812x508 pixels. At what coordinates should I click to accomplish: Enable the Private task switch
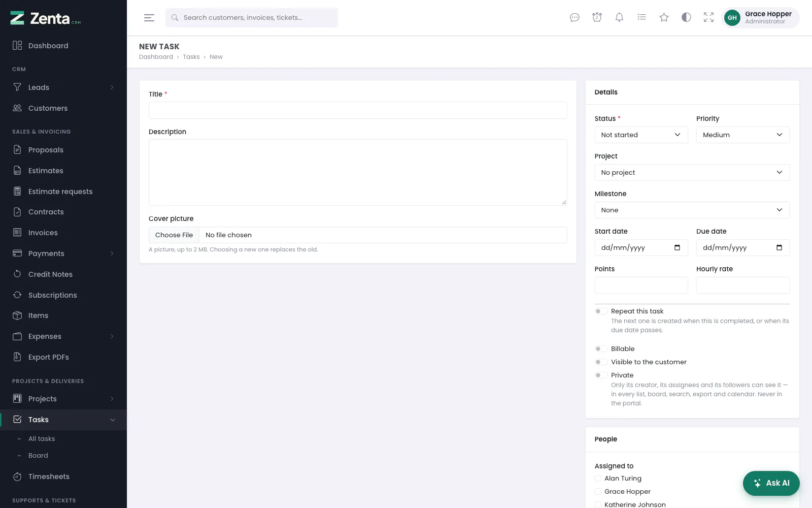click(x=601, y=375)
